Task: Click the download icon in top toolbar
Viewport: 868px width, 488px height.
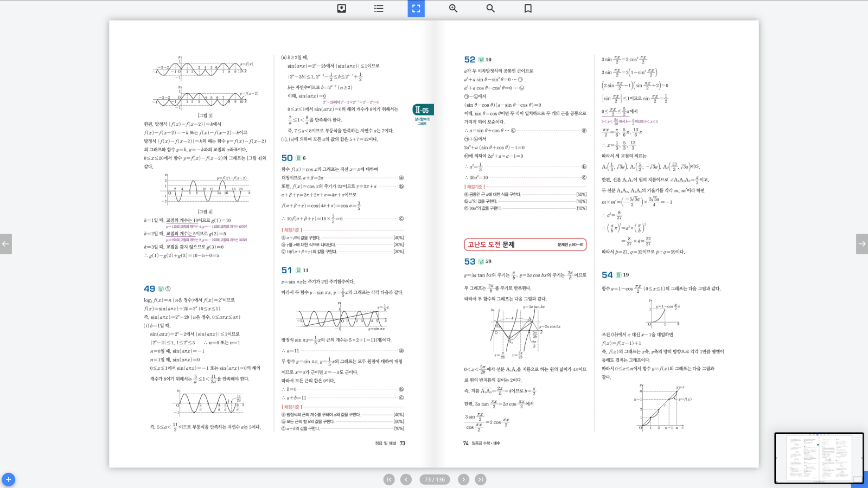Action: (342, 9)
